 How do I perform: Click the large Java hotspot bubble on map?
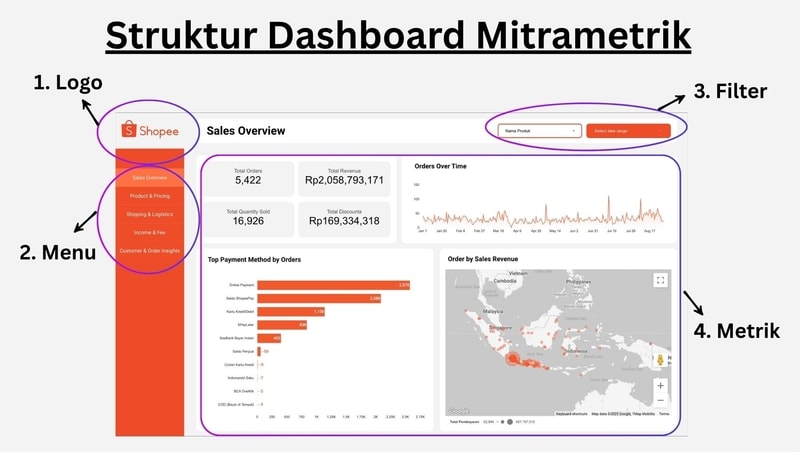point(512,358)
